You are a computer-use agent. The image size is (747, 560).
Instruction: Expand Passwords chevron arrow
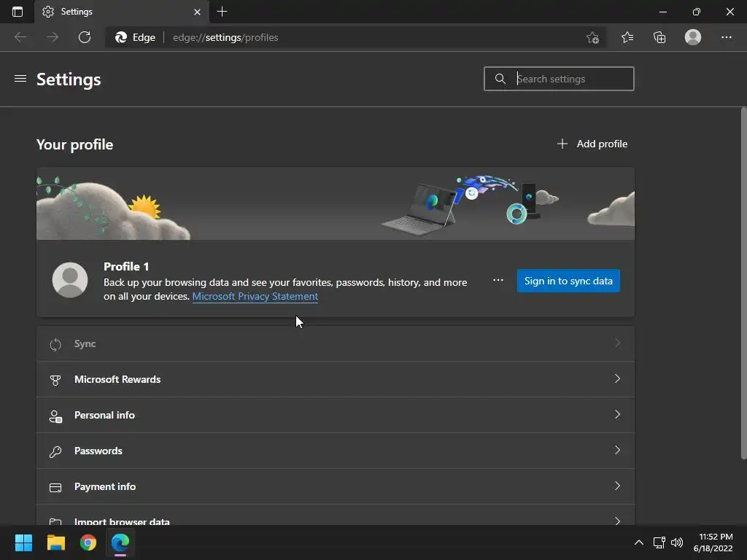click(617, 450)
